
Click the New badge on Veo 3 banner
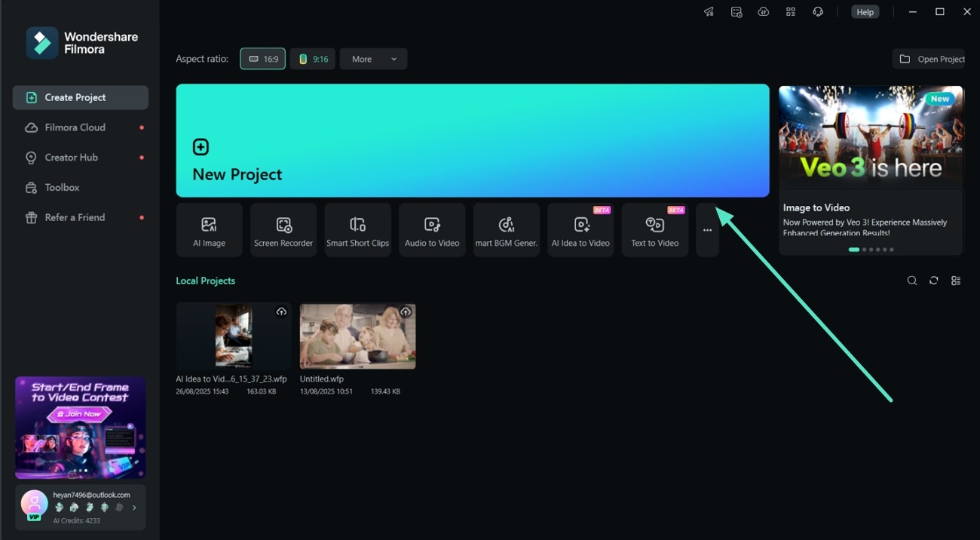[x=940, y=99]
